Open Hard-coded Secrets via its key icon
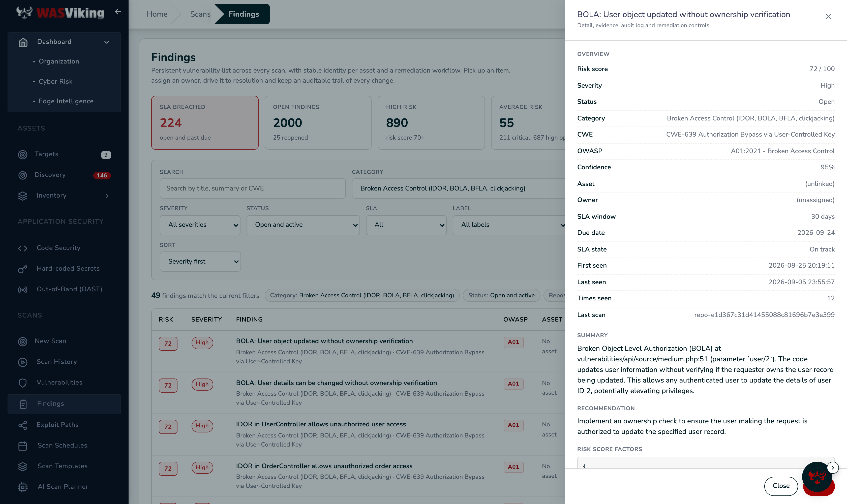The image size is (847, 504). click(23, 269)
